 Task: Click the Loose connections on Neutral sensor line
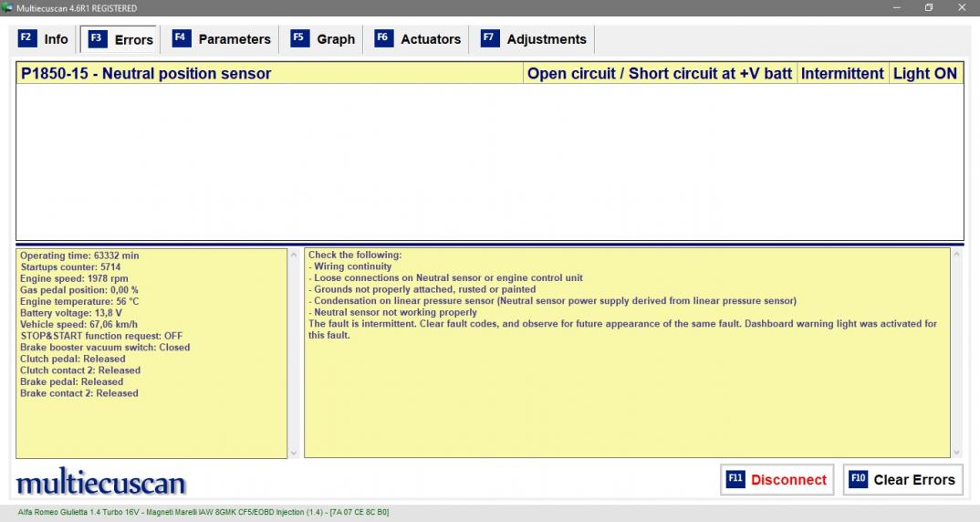coord(445,277)
